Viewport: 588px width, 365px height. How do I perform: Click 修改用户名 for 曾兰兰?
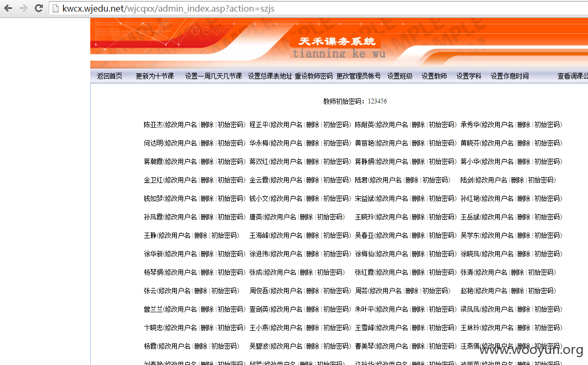click(181, 309)
